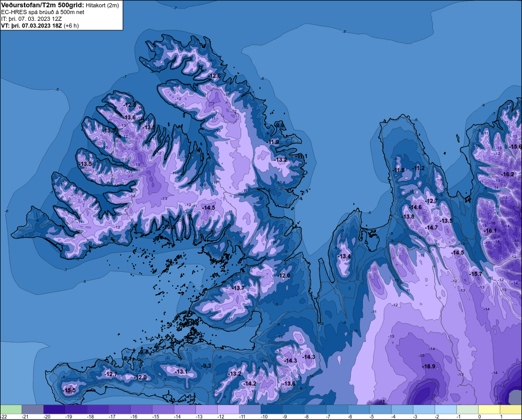Click the legend swatch above the -19 label
Image resolution: width=522 pixels, height=420 pixels.
tap(76, 410)
